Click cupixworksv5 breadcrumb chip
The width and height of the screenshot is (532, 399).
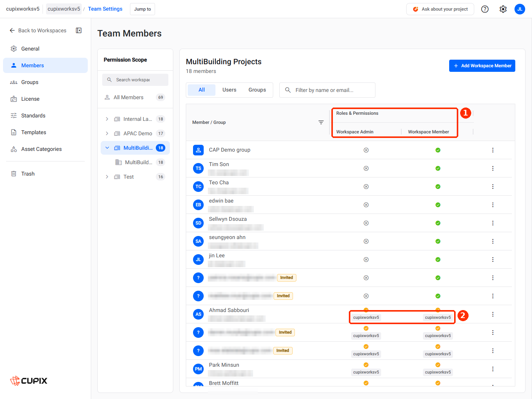pyautogui.click(x=64, y=9)
